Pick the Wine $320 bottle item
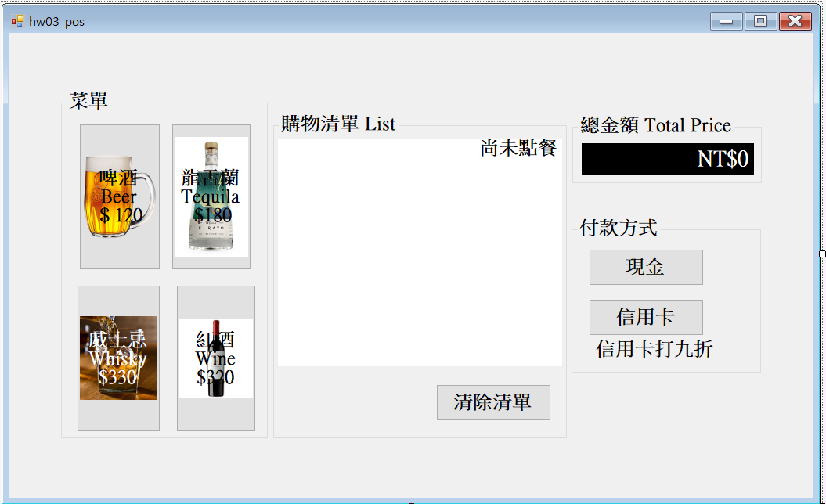This screenshot has height=504, width=826. (x=216, y=358)
